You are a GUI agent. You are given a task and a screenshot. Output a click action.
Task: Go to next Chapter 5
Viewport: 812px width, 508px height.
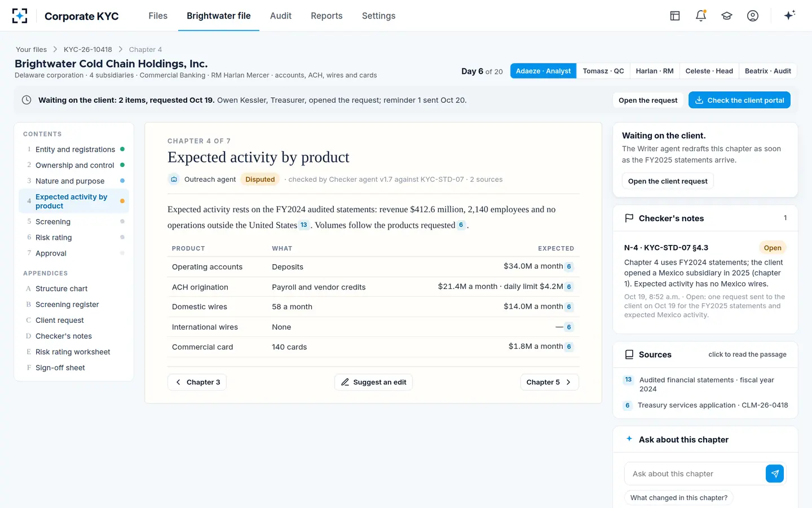pos(549,382)
